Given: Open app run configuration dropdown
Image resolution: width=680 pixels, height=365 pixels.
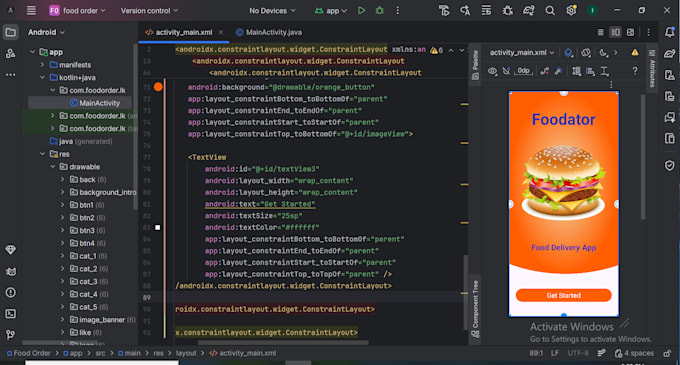Looking at the screenshot, I should (x=331, y=10).
